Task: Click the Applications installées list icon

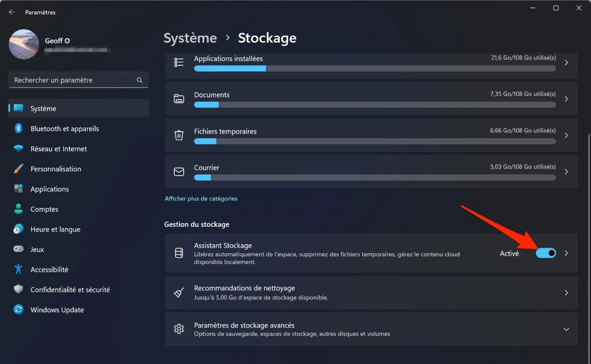Action: [179, 63]
